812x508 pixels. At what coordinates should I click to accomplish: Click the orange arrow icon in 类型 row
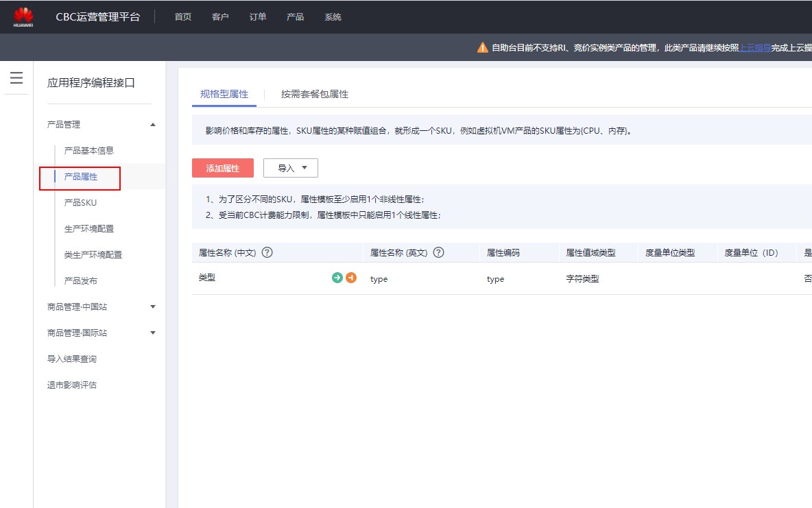(x=351, y=278)
